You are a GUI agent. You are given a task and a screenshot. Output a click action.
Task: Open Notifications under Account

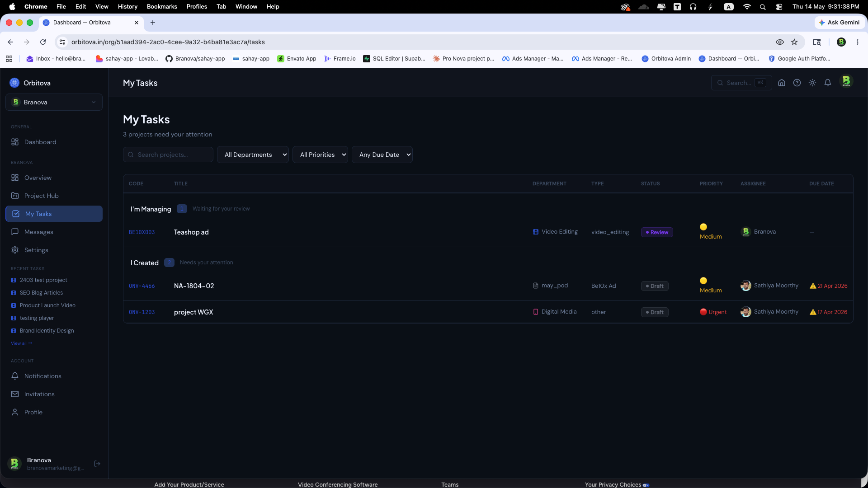click(54, 376)
